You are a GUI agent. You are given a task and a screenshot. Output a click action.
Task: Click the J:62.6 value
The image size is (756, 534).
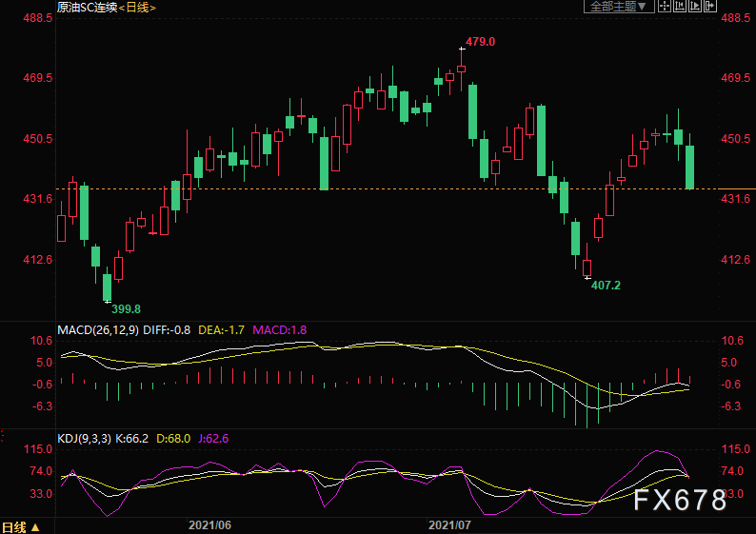(213, 439)
